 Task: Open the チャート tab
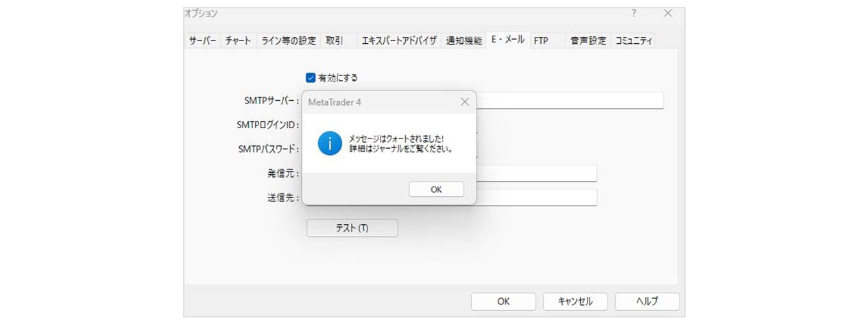[238, 41]
